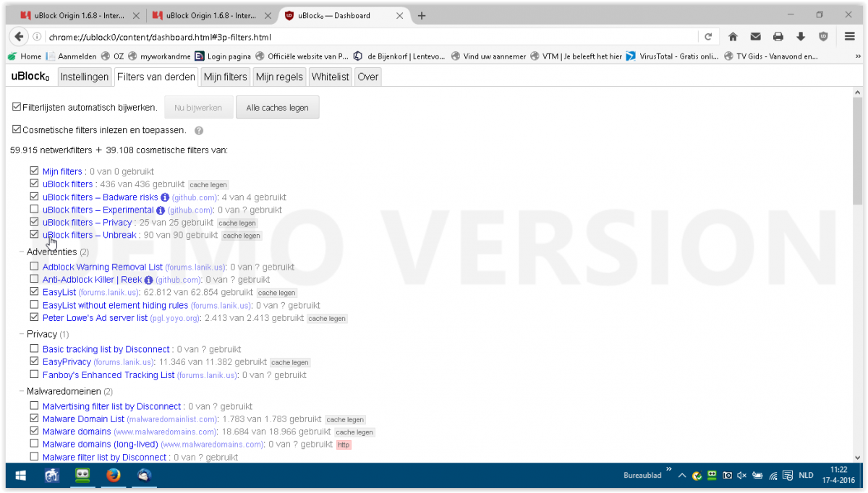Screen dimensions: 868x493
Task: Open the 'TV Gids' bookmark
Action: [771, 56]
